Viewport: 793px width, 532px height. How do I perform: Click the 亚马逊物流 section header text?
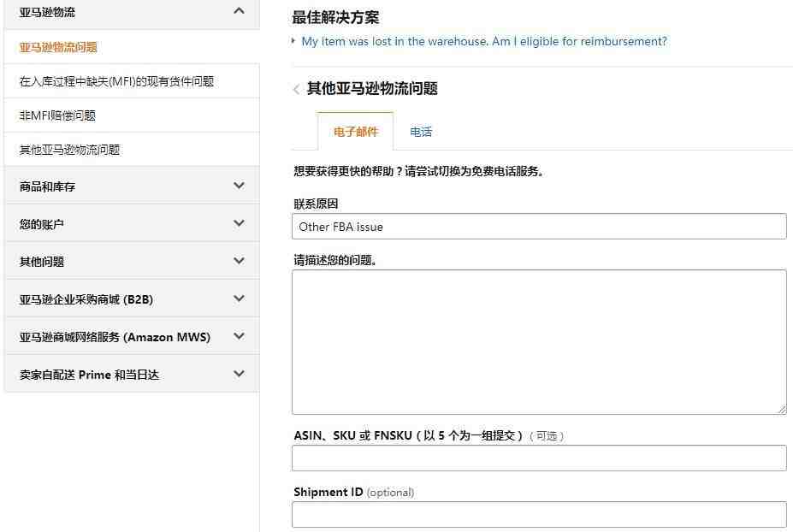point(47,12)
